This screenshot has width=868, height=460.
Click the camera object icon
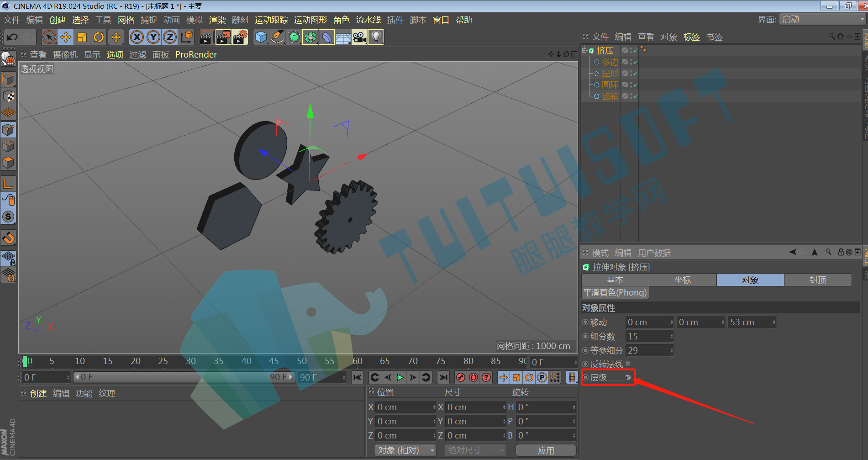point(359,37)
